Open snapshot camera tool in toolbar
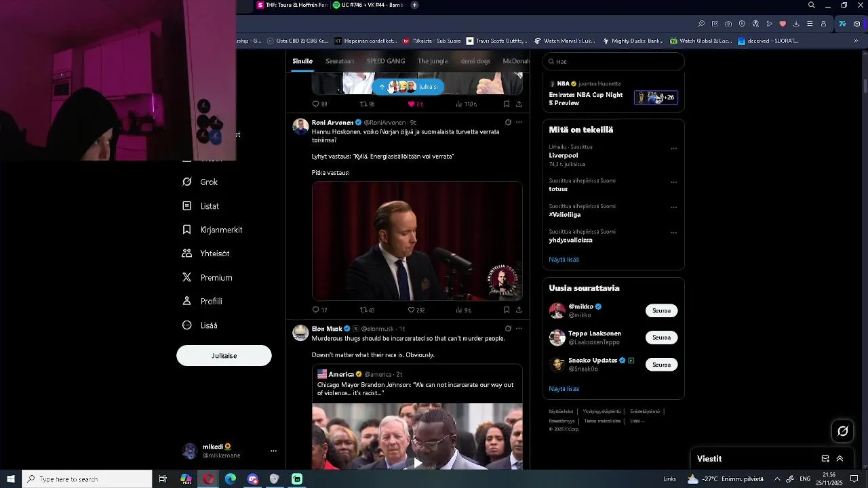The height and width of the screenshot is (488, 868). click(x=728, y=24)
